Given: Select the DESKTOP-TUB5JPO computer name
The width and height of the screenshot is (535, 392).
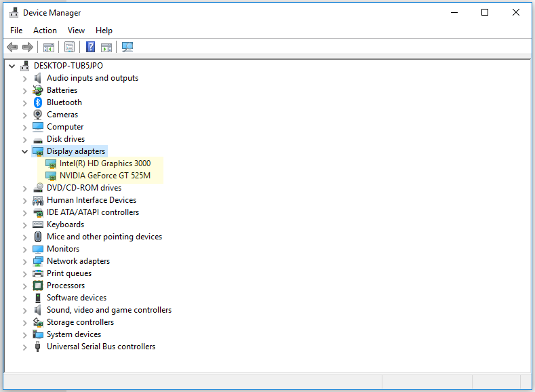Looking at the screenshot, I should click(x=68, y=66).
